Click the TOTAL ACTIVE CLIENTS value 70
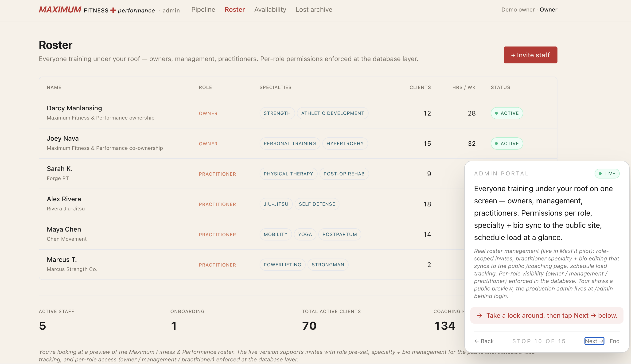The height and width of the screenshot is (364, 631). [309, 326]
